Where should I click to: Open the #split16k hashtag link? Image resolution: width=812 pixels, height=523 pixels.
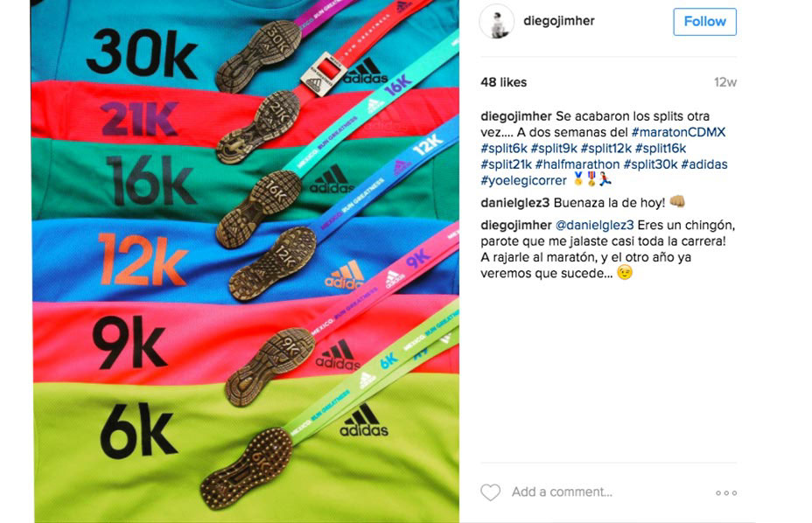[661, 148]
